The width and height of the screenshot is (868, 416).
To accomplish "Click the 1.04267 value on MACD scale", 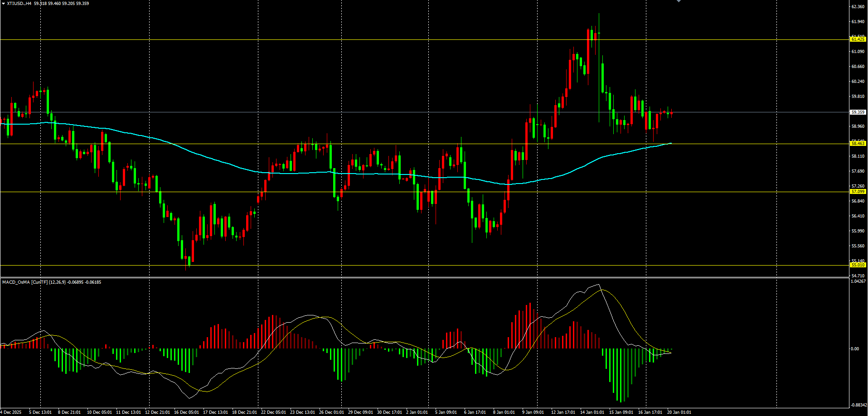I will click(858, 281).
